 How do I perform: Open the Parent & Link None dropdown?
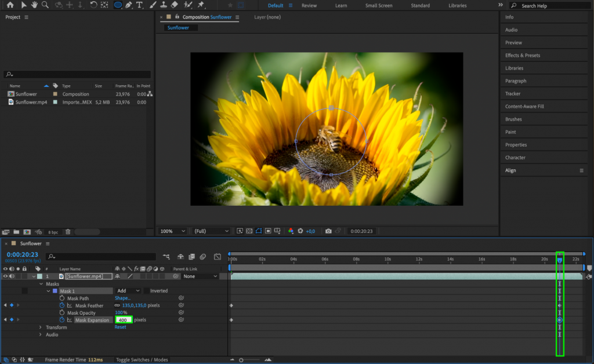coord(200,276)
